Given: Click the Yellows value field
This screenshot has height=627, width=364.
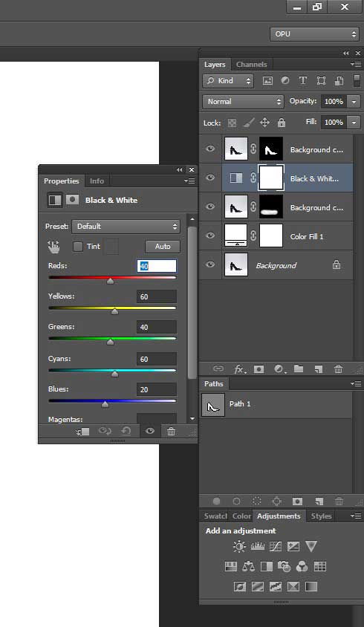Looking at the screenshot, I should click(157, 296).
